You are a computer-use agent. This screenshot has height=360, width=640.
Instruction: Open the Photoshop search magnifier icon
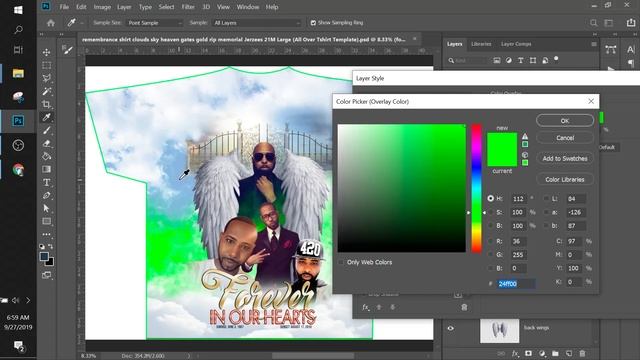point(593,23)
